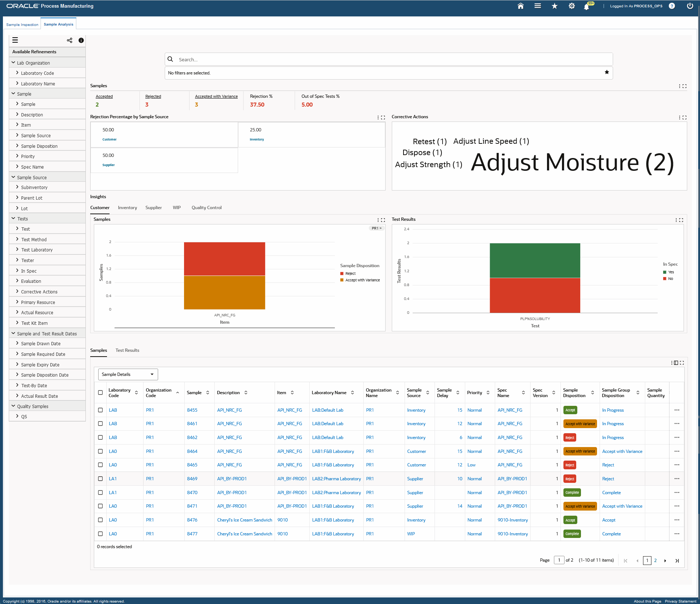The width and height of the screenshot is (700, 604).
Task: Sort by Laboratory Code column
Action: point(136,393)
